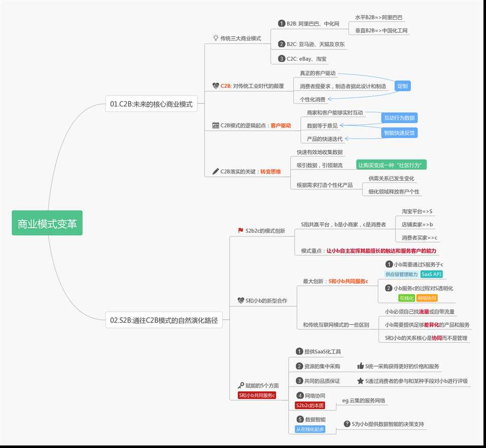Click the blue 智能快速反馈 label

pyautogui.click(x=399, y=133)
